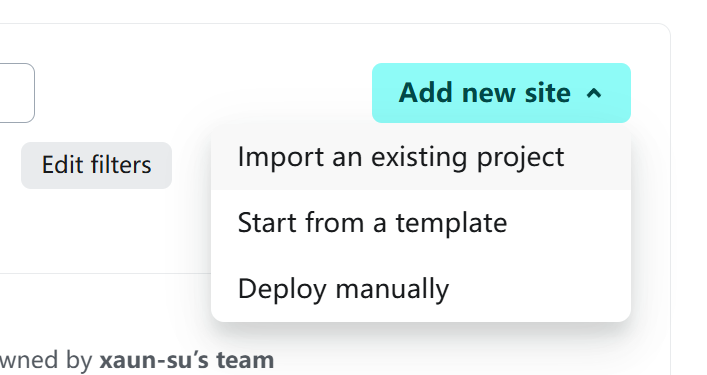
Task: Choose the template starting option
Action: (421, 223)
